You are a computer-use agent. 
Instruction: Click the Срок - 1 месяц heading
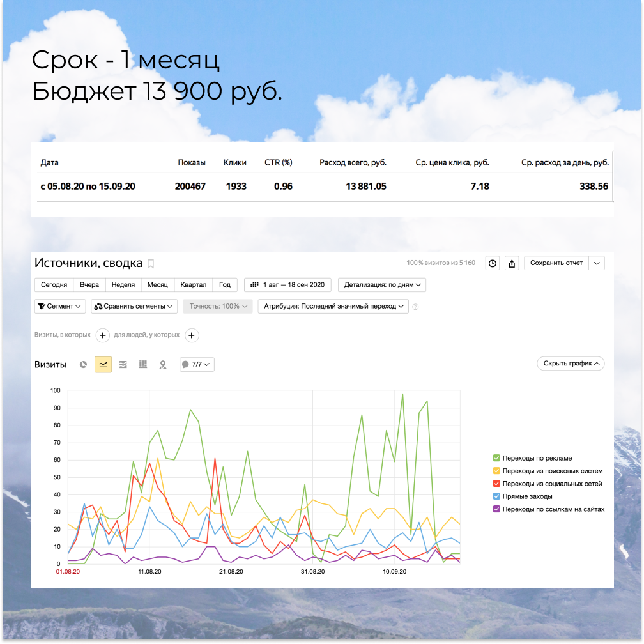click(126, 60)
